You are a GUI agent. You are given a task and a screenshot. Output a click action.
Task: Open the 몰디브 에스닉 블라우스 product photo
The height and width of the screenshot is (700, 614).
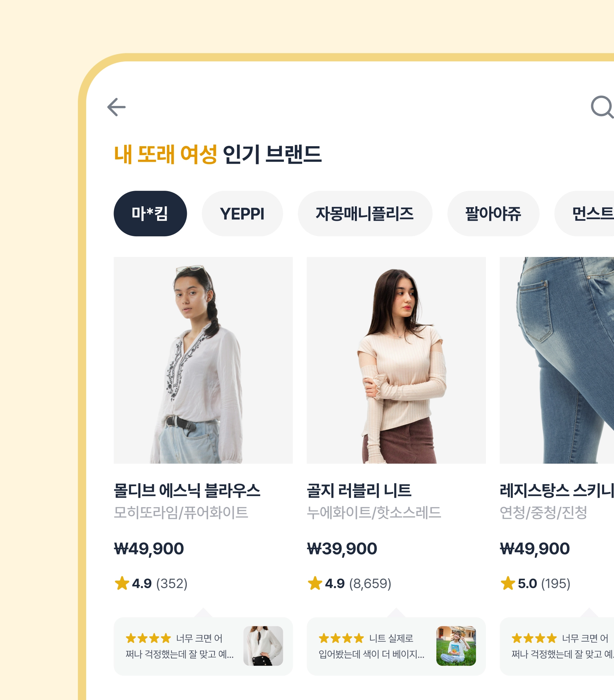(203, 360)
